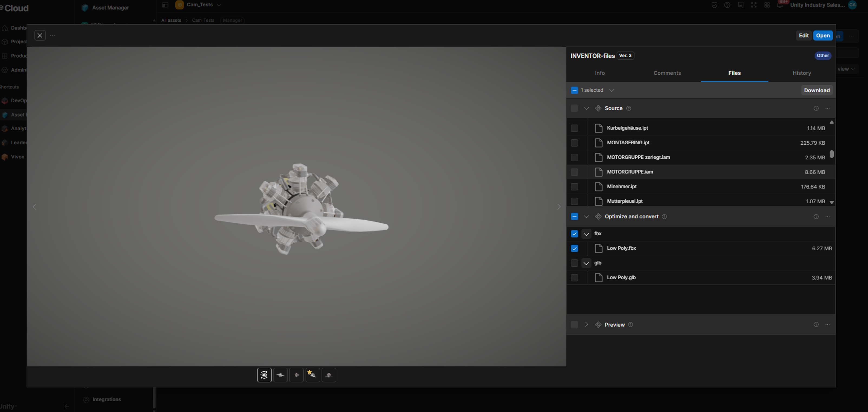Show the previous preview image arrow
868x412 pixels.
(x=34, y=207)
